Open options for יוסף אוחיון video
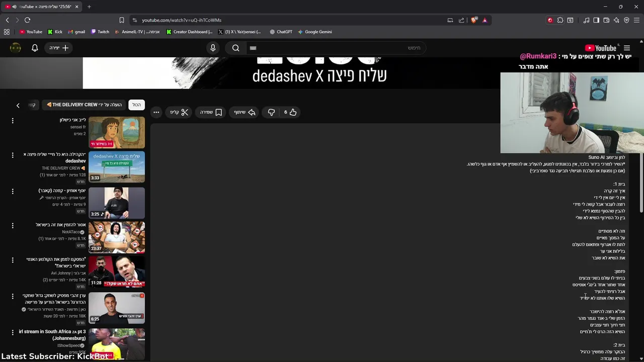Screen dimensions: 644x362 pos(13,191)
